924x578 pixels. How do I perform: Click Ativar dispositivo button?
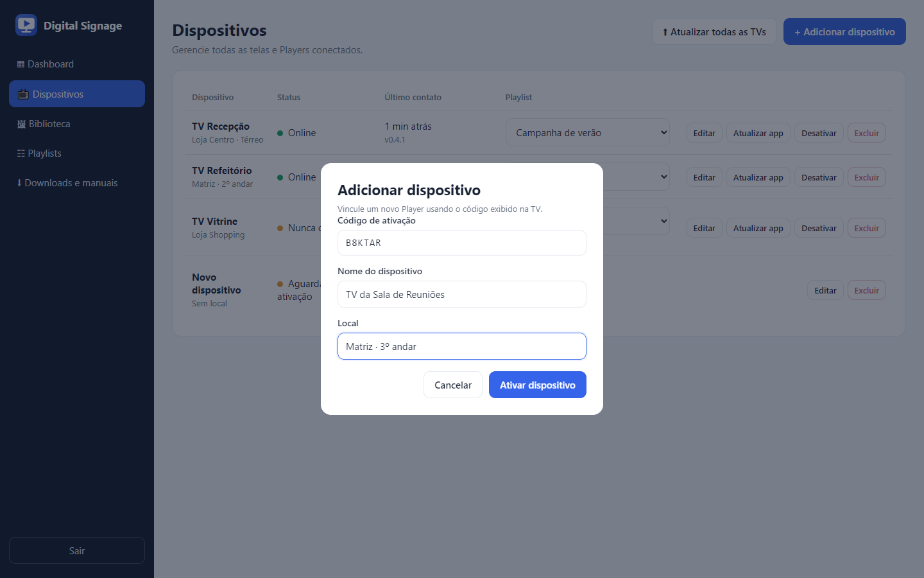(x=538, y=385)
